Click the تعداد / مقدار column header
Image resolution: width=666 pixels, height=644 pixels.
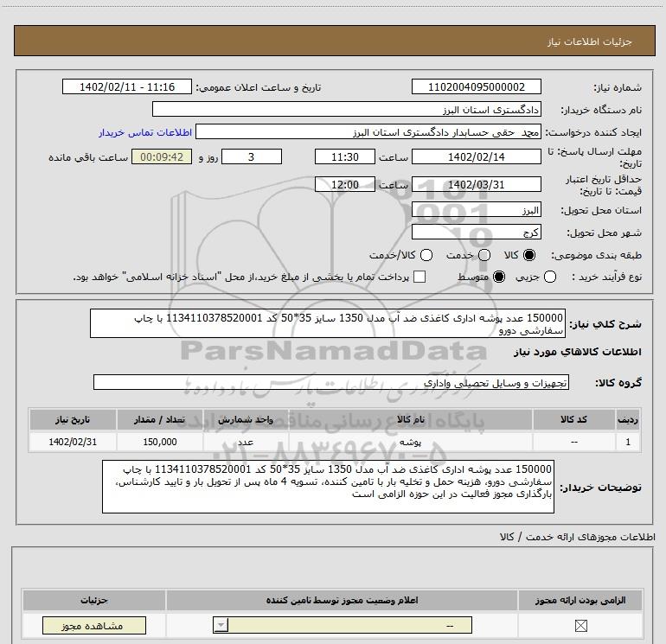160,419
